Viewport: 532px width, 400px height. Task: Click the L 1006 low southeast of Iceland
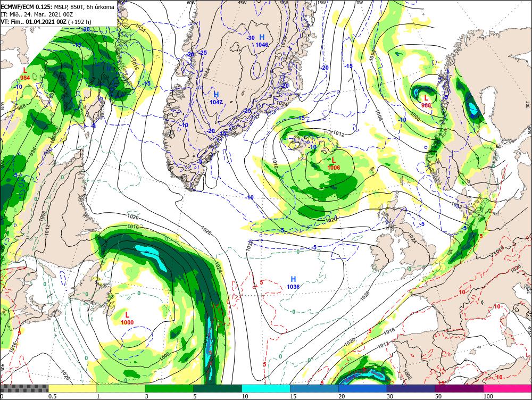334,164
